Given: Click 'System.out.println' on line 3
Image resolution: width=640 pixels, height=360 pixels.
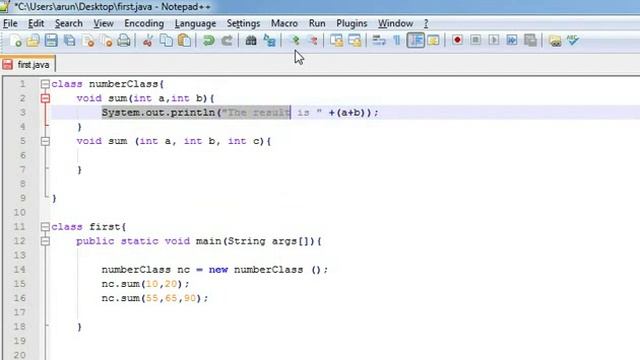Looking at the screenshot, I should tap(158, 113).
